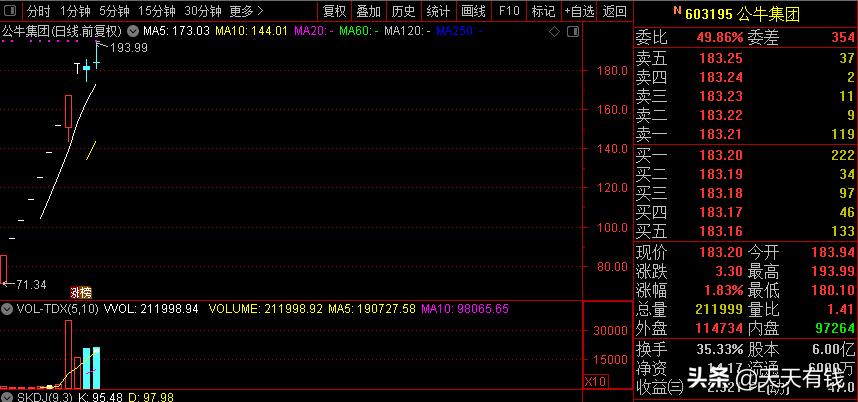Open SKDJ indicator dropdown arrow

click(x=7, y=397)
